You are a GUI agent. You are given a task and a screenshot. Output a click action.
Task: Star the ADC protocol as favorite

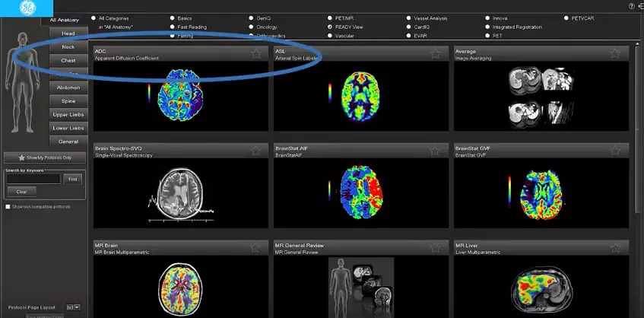(x=256, y=53)
